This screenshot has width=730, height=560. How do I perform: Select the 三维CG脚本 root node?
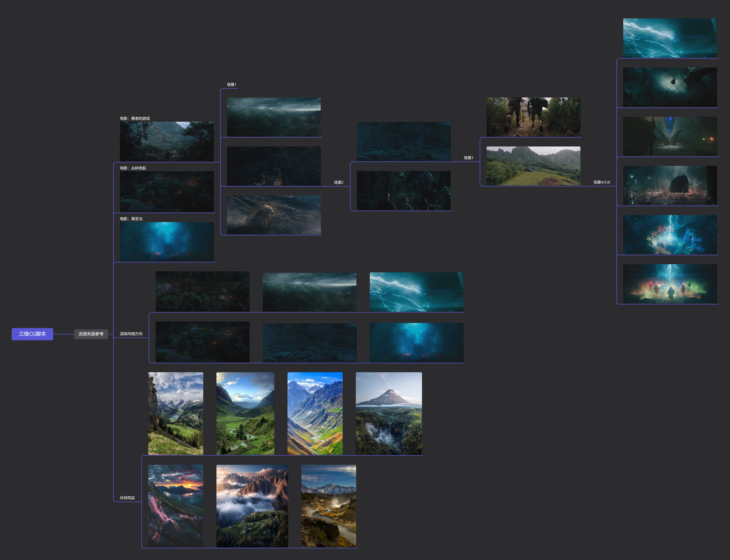(32, 334)
